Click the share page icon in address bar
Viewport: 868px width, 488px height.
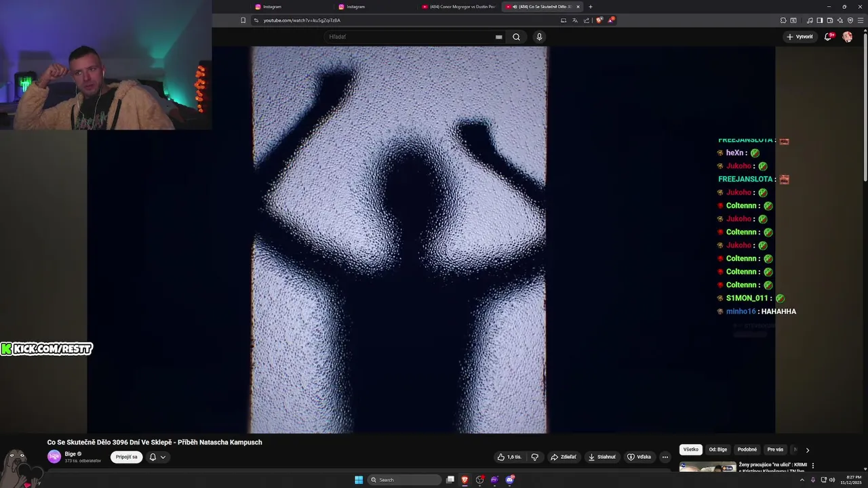coord(587,20)
